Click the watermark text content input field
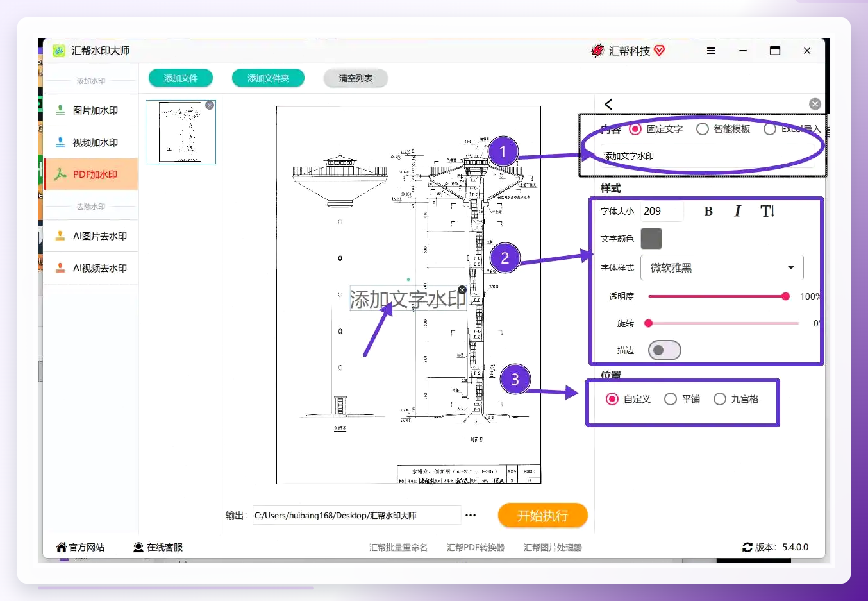This screenshot has height=601, width=868. (708, 156)
